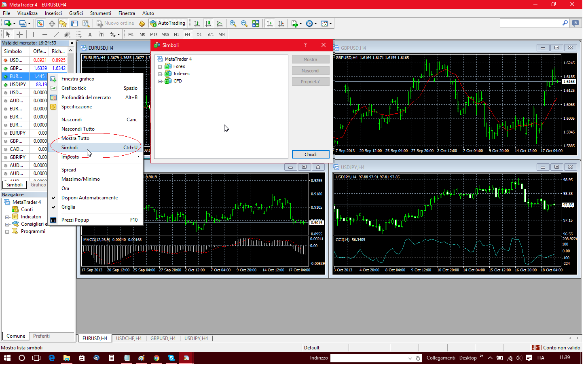588x368 pixels.
Task: Open the Visualizza menu
Action: [27, 13]
